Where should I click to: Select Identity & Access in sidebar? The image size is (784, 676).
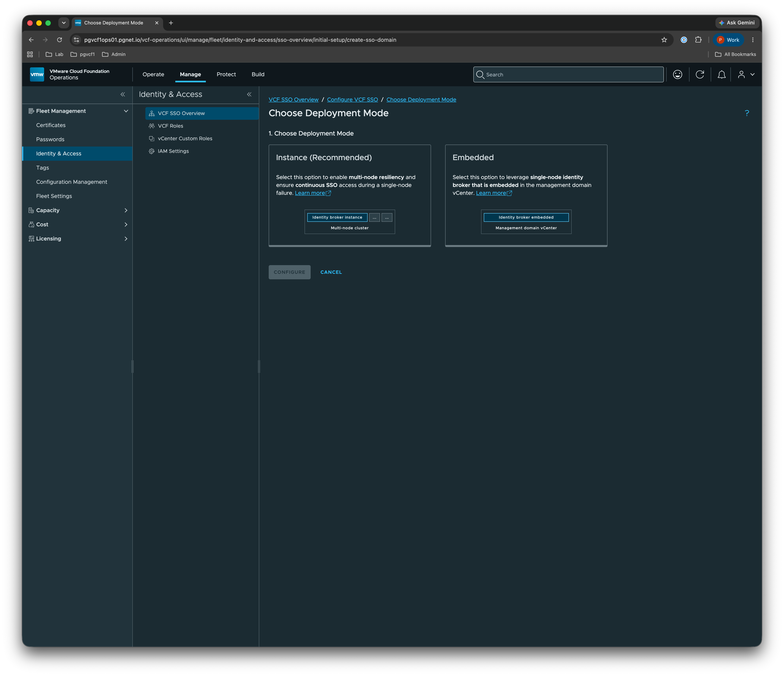pos(78,154)
